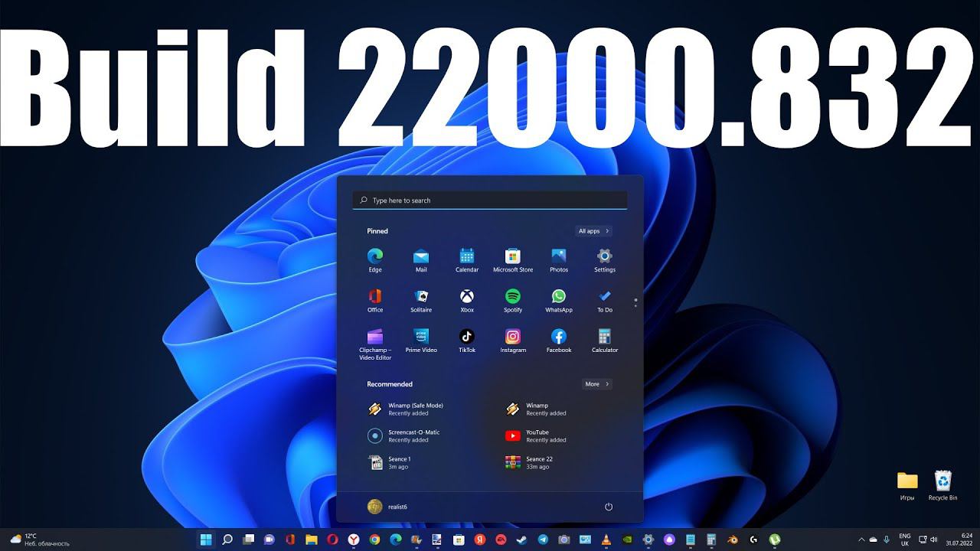Open OneDrive cloud tray icon
This screenshot has height=551, width=980.
tap(873, 540)
